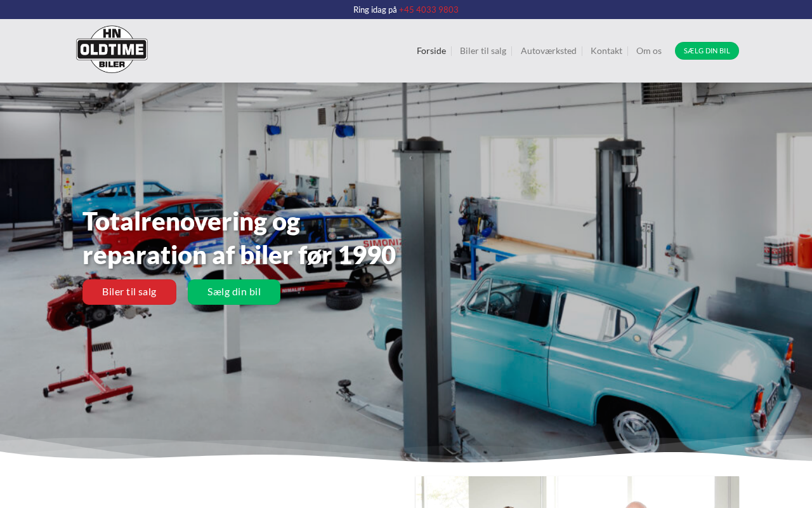This screenshot has height=508, width=812.
Task: Click the red Biler til salg hero button
Action: point(129,292)
